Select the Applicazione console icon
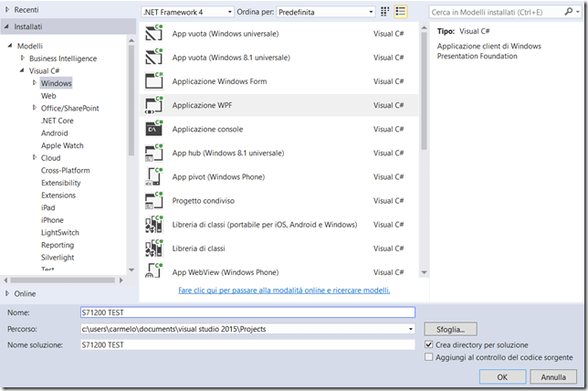The image size is (588, 391). 153,129
